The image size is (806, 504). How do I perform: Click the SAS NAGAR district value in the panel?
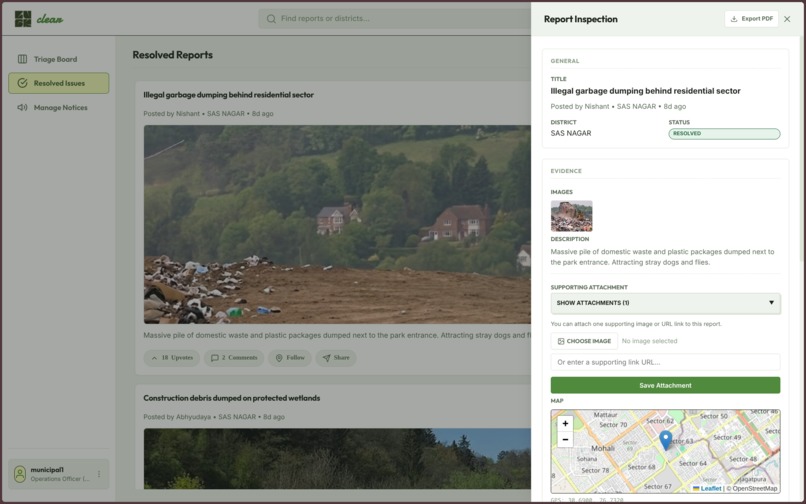pos(571,133)
